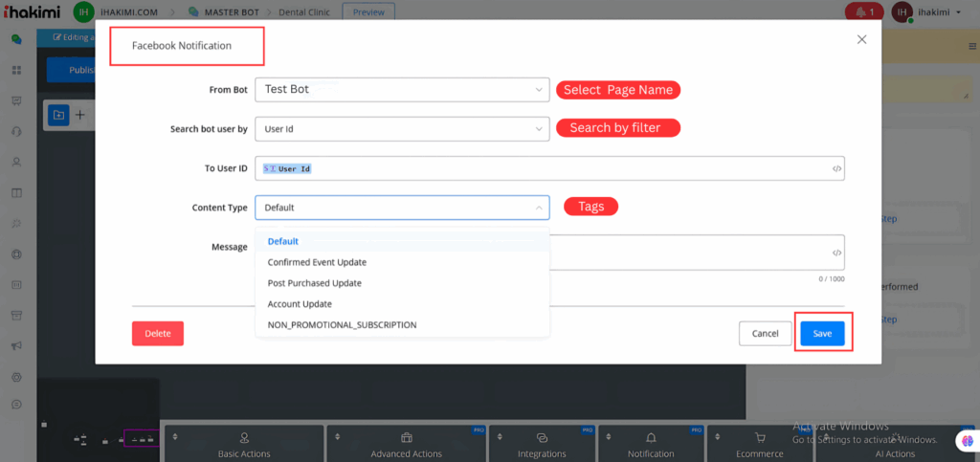The image size is (980, 462).
Task: Open the user contacts icon in left sidebar
Action: (x=16, y=163)
